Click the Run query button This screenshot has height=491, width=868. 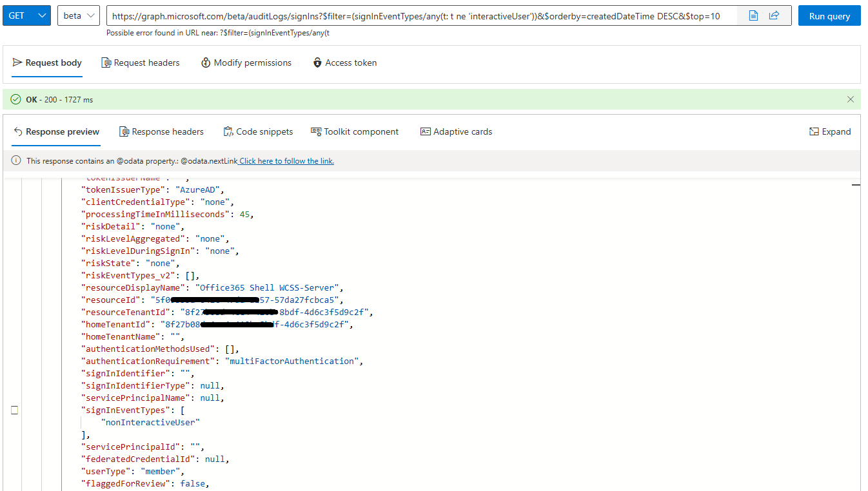[x=829, y=14]
